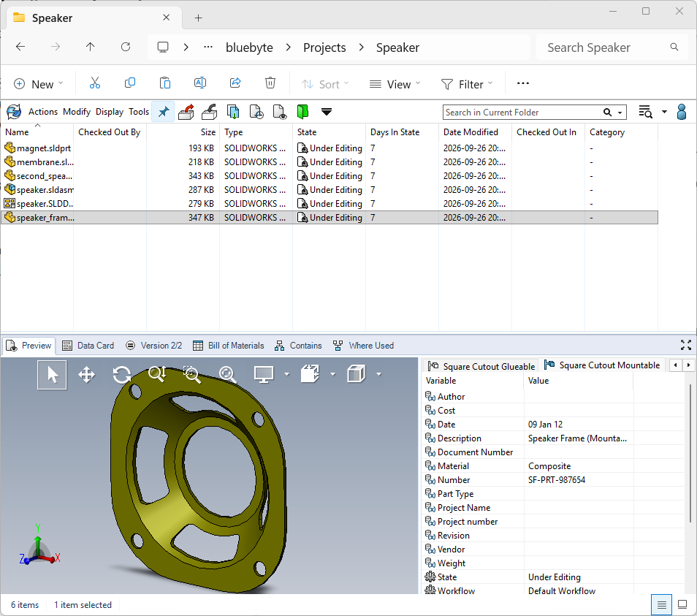Viewport: 697px width, 616px height.
Task: Click the New button dropdown
Action: (38, 84)
